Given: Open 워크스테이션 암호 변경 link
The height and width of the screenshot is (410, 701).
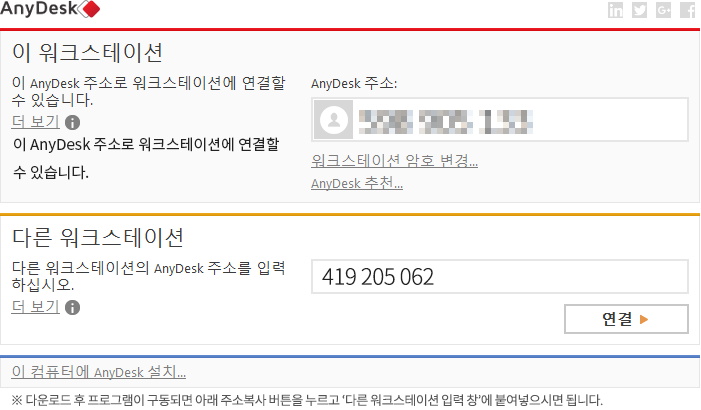Looking at the screenshot, I should click(394, 161).
